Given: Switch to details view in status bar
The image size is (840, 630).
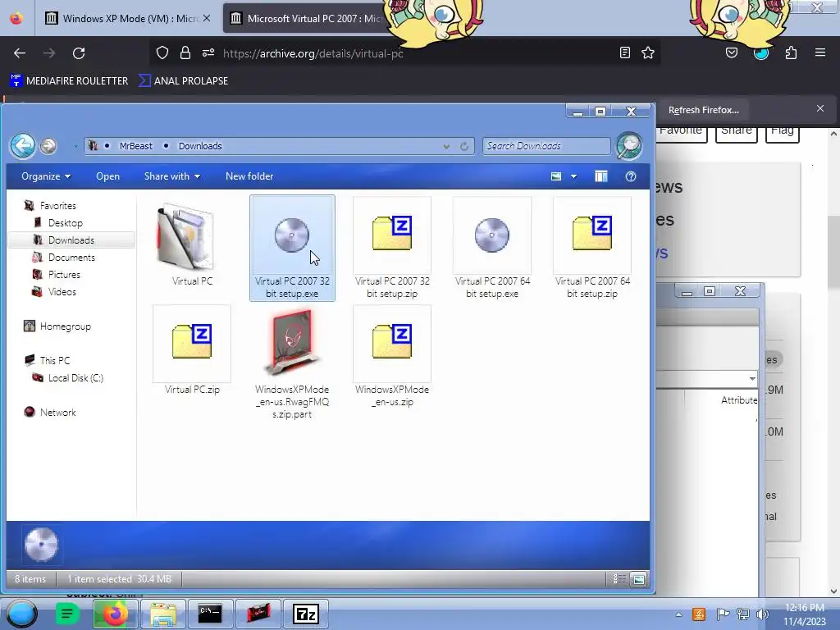Looking at the screenshot, I should (x=620, y=578).
